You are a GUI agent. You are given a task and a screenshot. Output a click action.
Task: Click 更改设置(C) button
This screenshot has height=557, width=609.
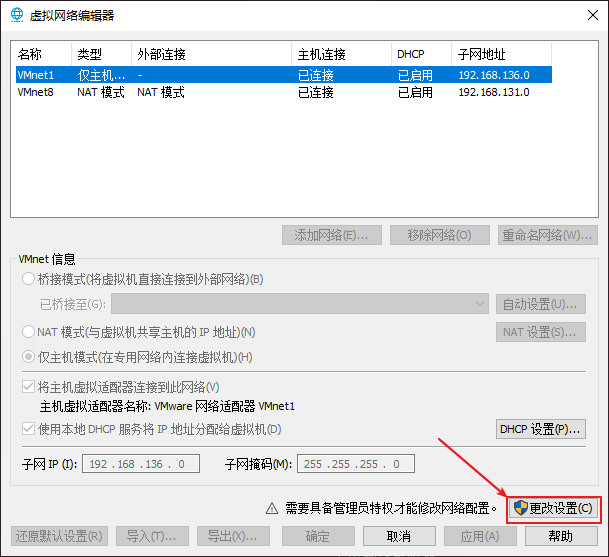pyautogui.click(x=554, y=508)
